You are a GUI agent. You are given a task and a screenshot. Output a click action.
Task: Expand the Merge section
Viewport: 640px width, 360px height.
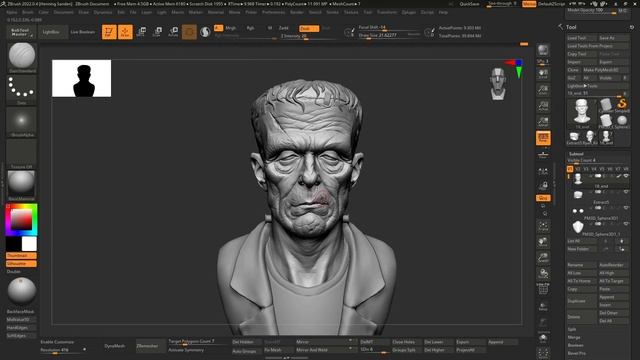[x=573, y=338]
